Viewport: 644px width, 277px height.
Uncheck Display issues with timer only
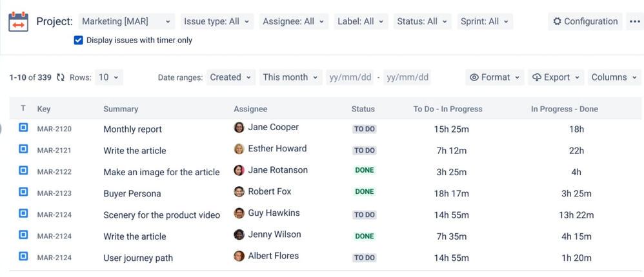(79, 40)
